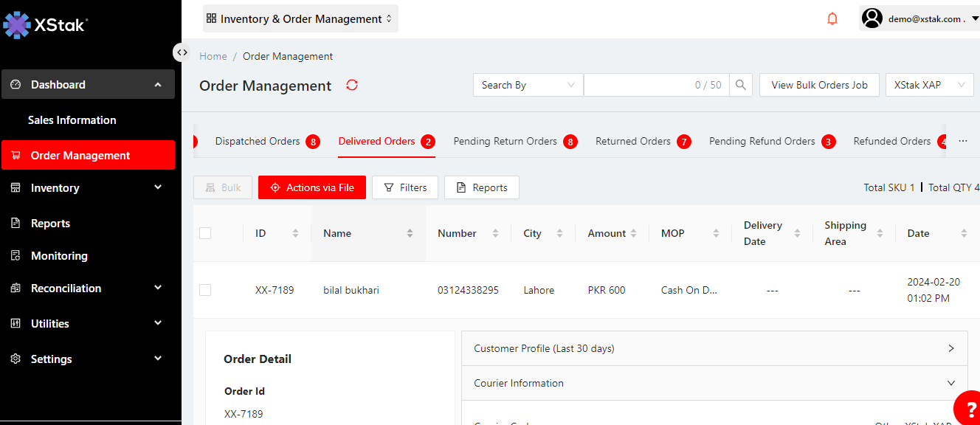Screen dimensions: 980x425
Task: Open more tabs via ellipsis icon
Action: click(x=963, y=141)
